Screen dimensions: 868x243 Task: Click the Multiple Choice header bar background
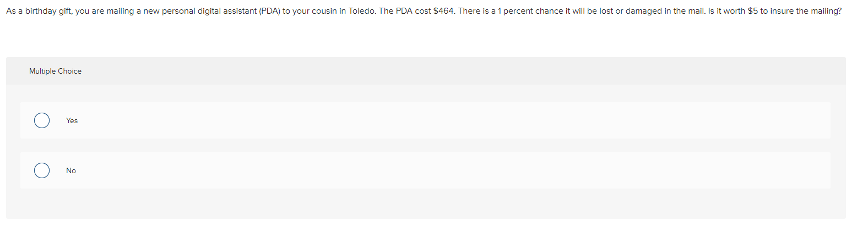click(x=441, y=71)
